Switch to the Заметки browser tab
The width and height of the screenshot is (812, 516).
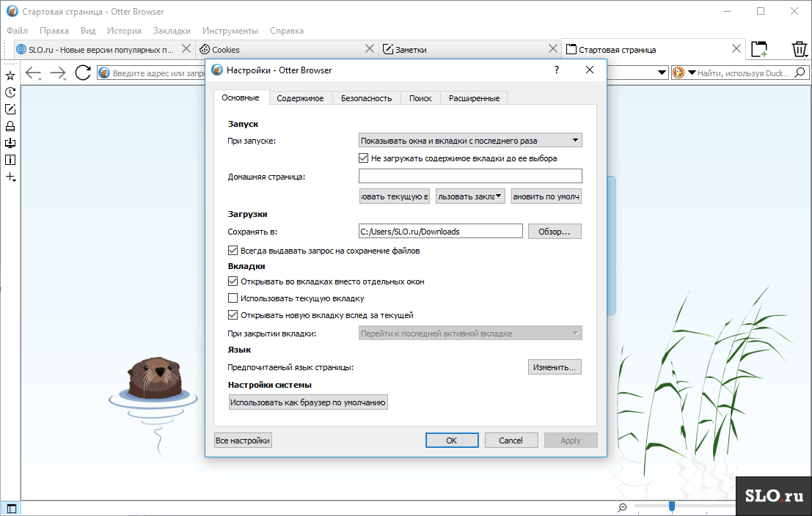point(470,50)
